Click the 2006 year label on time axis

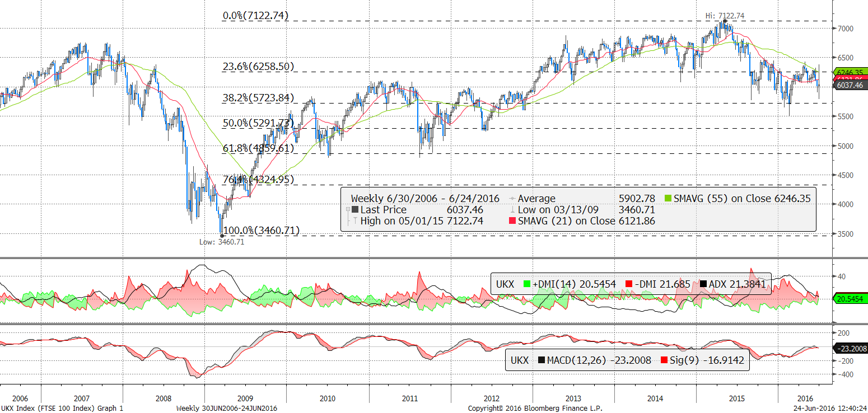(x=20, y=398)
